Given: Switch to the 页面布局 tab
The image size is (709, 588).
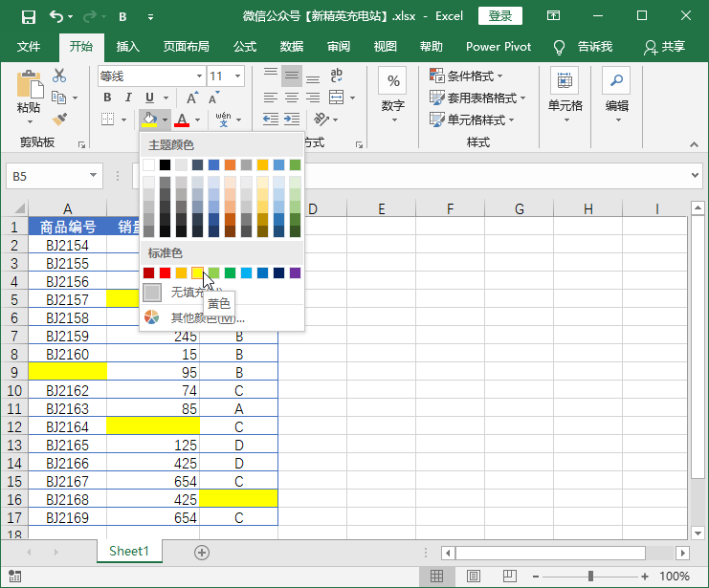Looking at the screenshot, I should tap(186, 47).
